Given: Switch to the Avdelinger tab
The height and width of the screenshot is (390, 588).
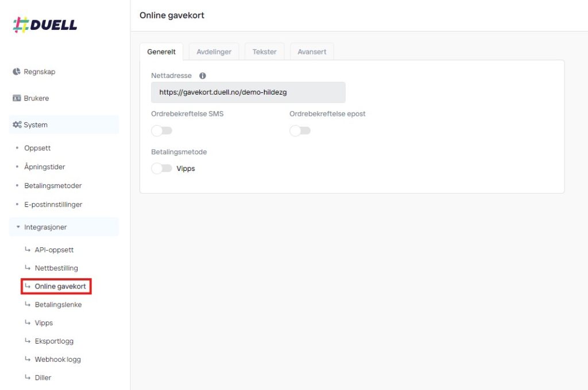Looking at the screenshot, I should point(214,52).
